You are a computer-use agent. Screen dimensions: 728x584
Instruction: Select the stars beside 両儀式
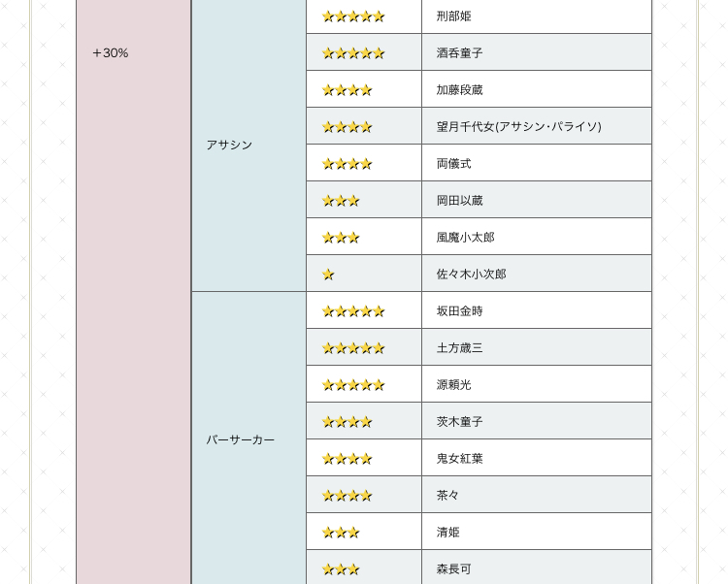[347, 164]
